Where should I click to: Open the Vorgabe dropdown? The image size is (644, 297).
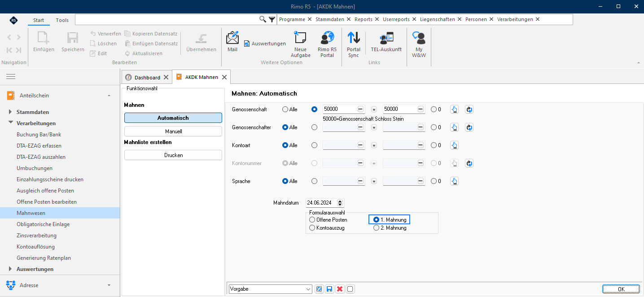308,289
